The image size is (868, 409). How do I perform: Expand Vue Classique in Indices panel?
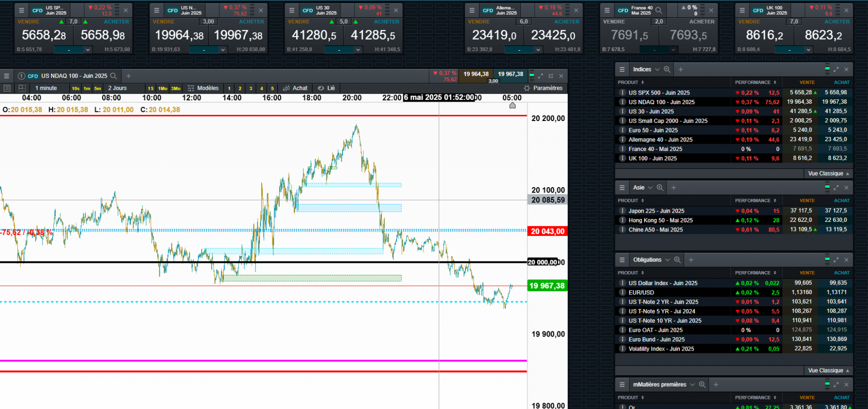[828, 174]
